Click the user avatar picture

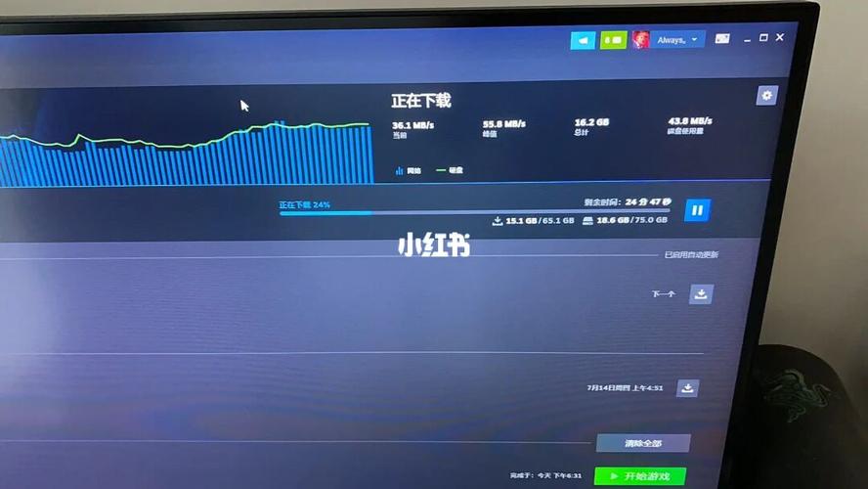point(640,40)
